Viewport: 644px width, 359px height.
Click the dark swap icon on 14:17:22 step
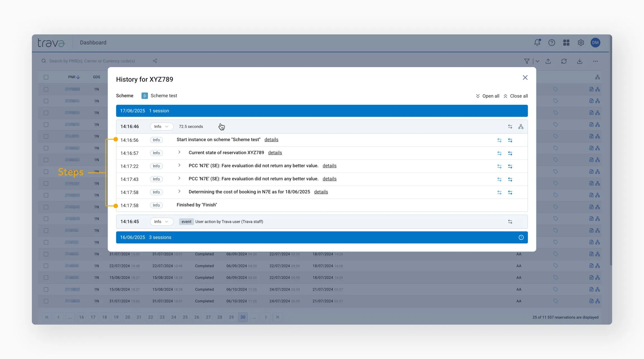pos(510,166)
